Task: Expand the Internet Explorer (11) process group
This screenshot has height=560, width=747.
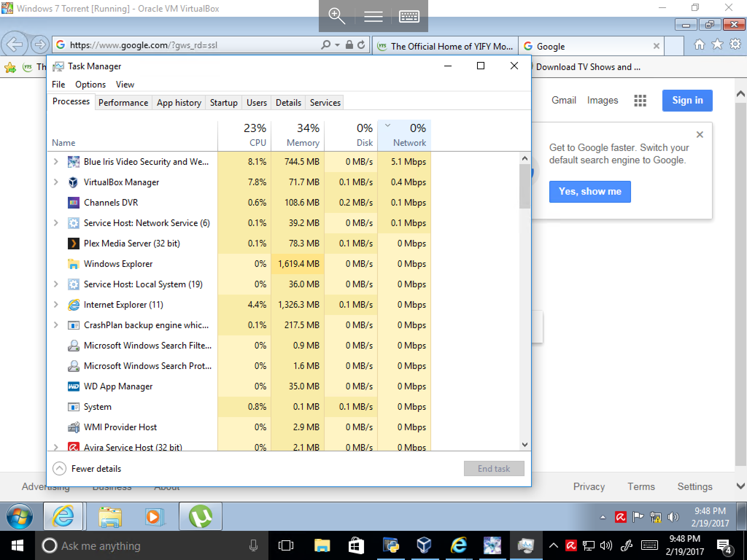Action: point(56,304)
